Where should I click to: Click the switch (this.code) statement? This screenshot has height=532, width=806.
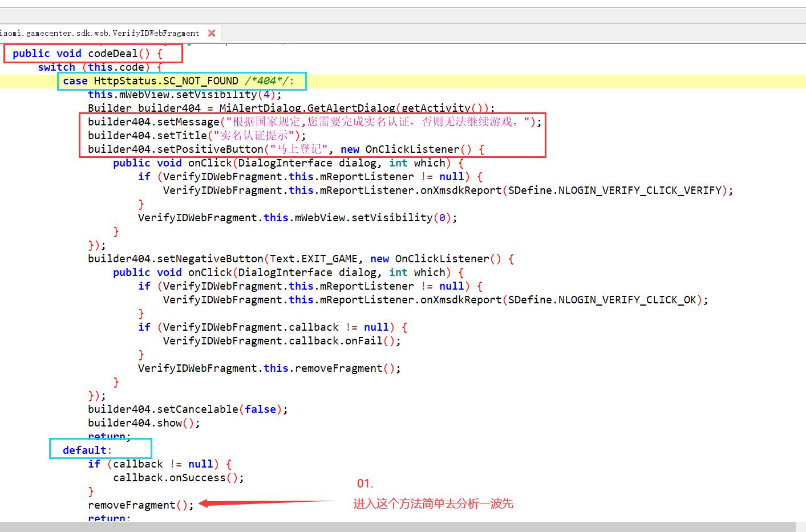(100, 67)
